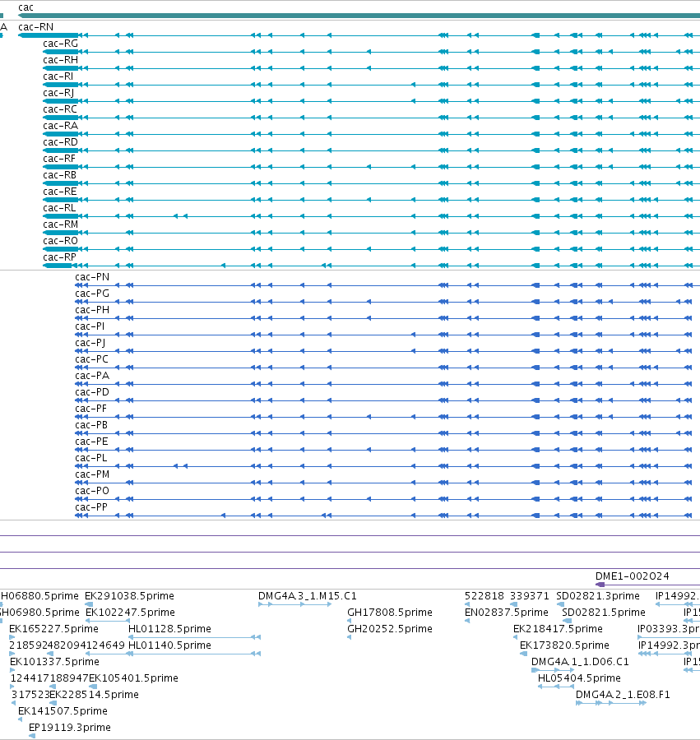700x740 pixels.
Task: Select the cac-PB protein label
Action: tap(91, 425)
